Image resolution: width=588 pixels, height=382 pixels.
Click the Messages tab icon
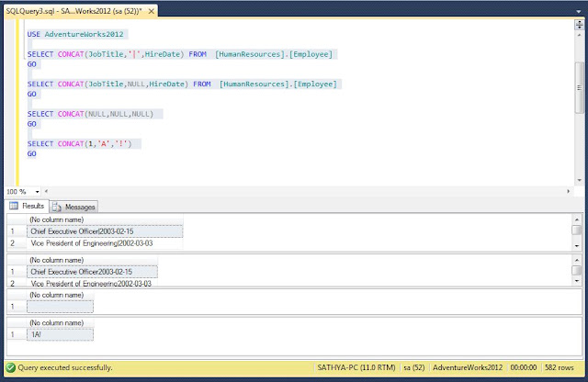[57, 207]
